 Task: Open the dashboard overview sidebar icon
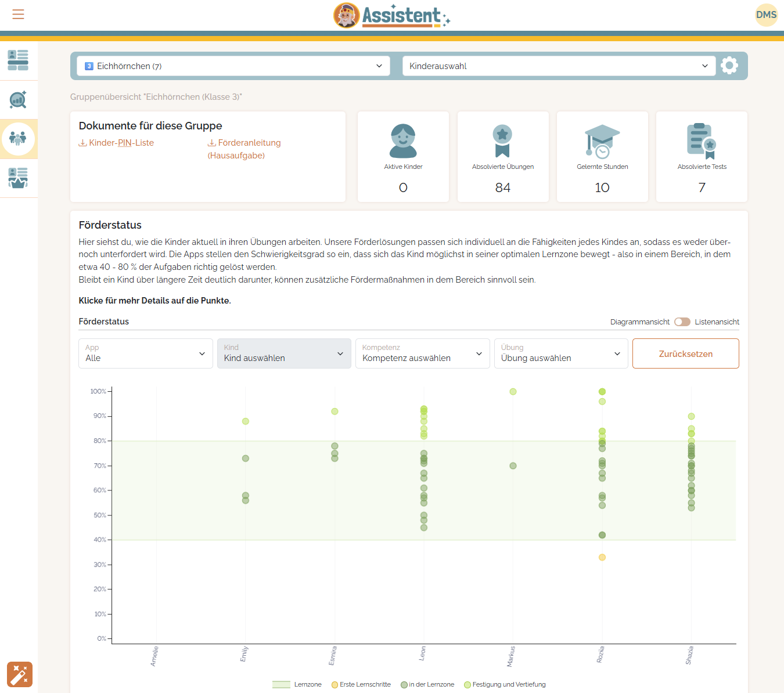point(18,60)
